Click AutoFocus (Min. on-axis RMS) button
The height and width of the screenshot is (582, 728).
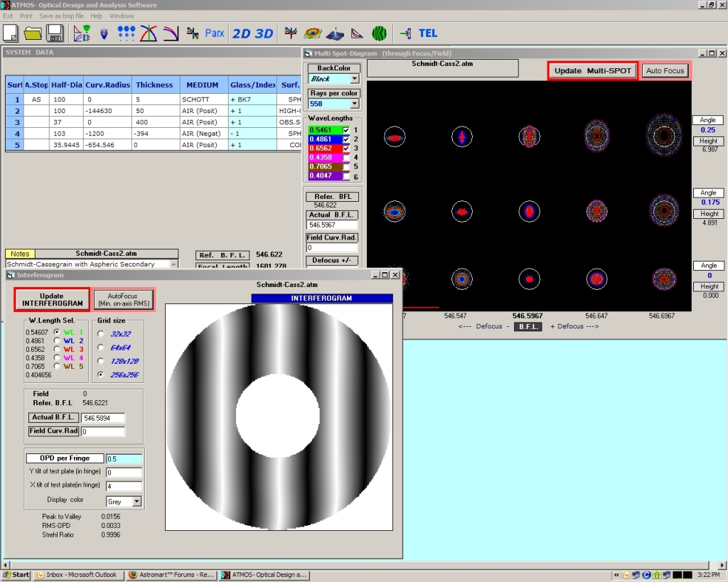click(124, 299)
